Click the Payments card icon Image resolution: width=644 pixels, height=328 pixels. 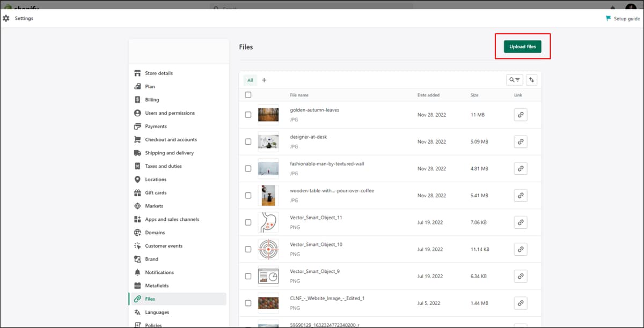click(137, 126)
